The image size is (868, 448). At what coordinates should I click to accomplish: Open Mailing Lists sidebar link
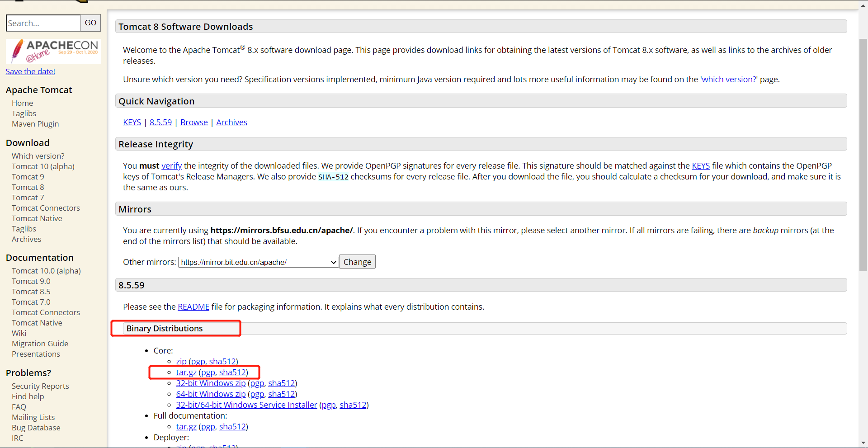33,417
